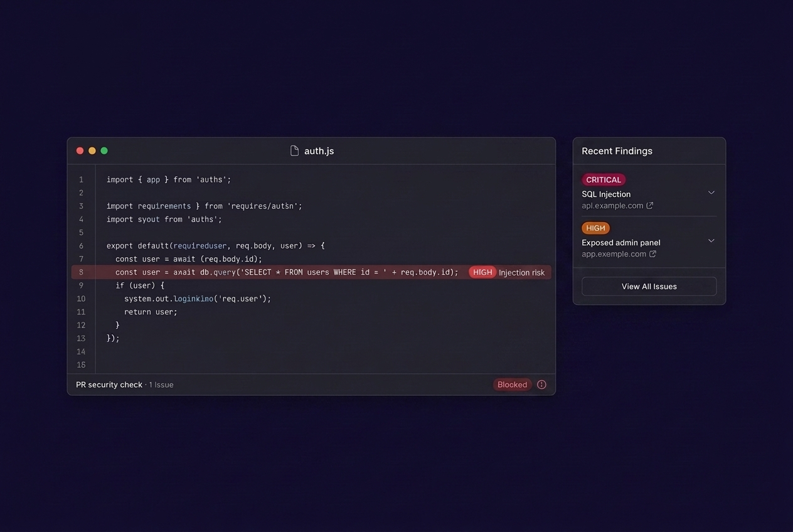793x532 pixels.
Task: Click the file icon beside auth.js
Action: [x=294, y=151]
